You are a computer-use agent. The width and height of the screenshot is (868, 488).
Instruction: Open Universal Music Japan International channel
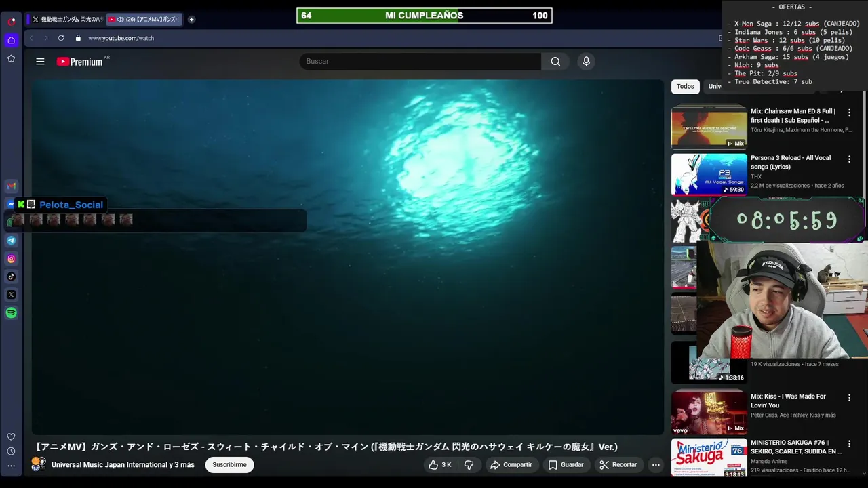tap(123, 465)
